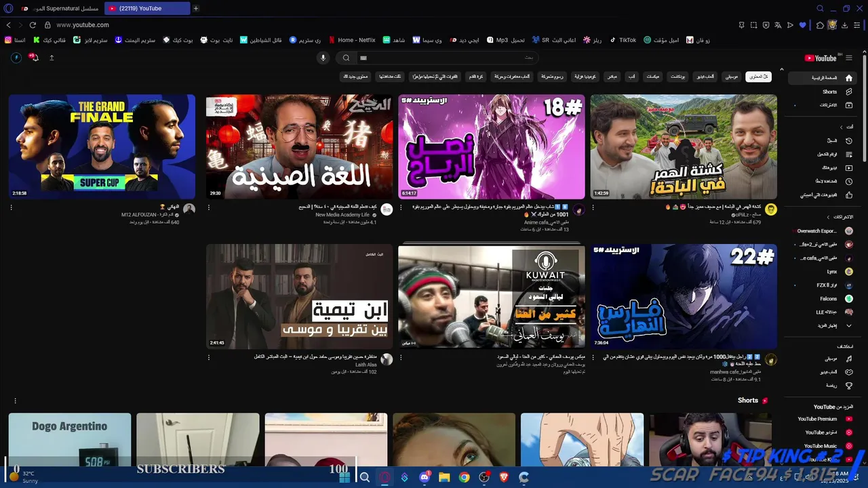Screen dimensions: 868x488
Task: Open Falcons subscription channel
Action: pos(822,299)
